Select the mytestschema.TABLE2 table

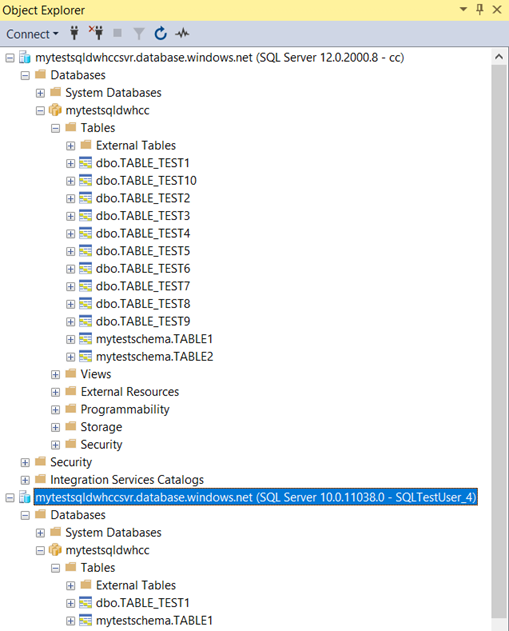pyautogui.click(x=155, y=357)
